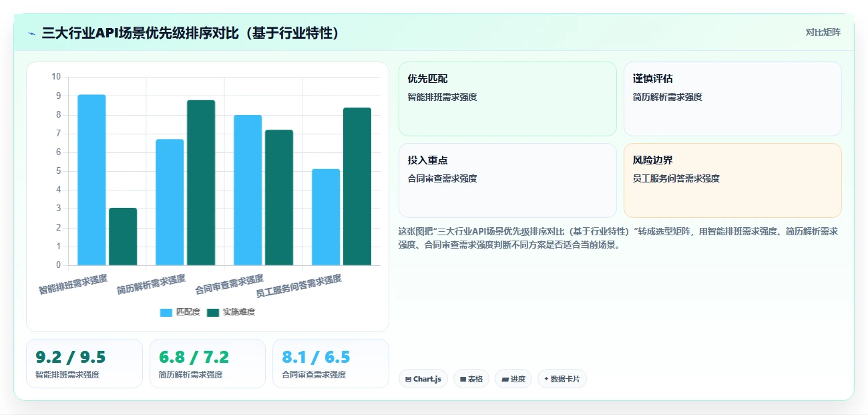
Task: Click the x-axis label 员工服务问答需求强度
Action: (x=298, y=286)
